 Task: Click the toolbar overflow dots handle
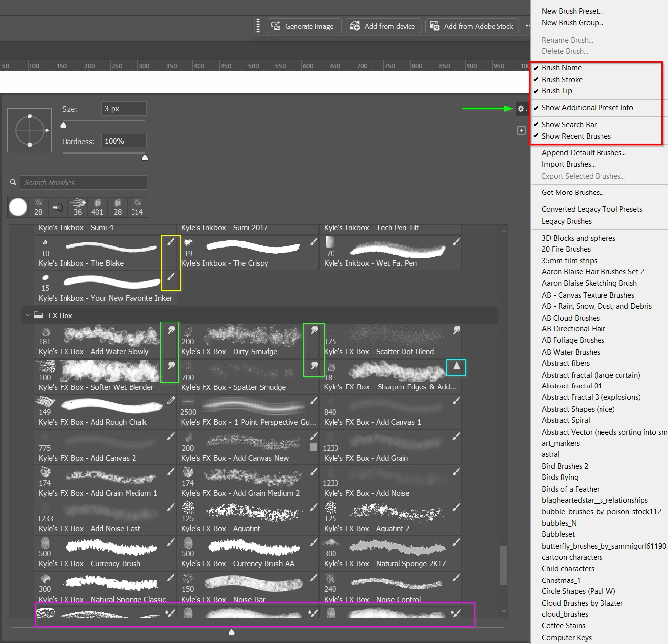pyautogui.click(x=258, y=26)
